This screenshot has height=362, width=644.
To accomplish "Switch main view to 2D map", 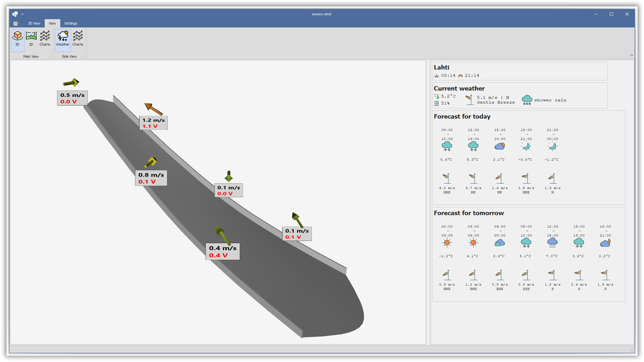I will pyautogui.click(x=31, y=39).
